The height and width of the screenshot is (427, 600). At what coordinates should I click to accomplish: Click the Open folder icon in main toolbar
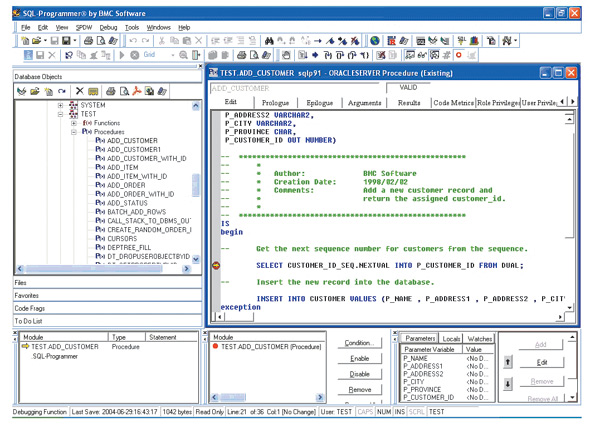click(36, 41)
